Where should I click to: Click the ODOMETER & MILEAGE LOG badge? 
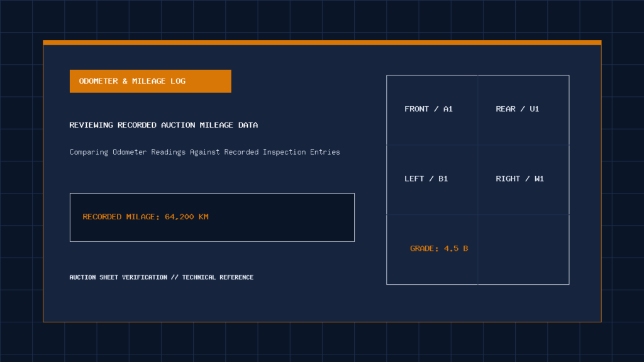150,81
